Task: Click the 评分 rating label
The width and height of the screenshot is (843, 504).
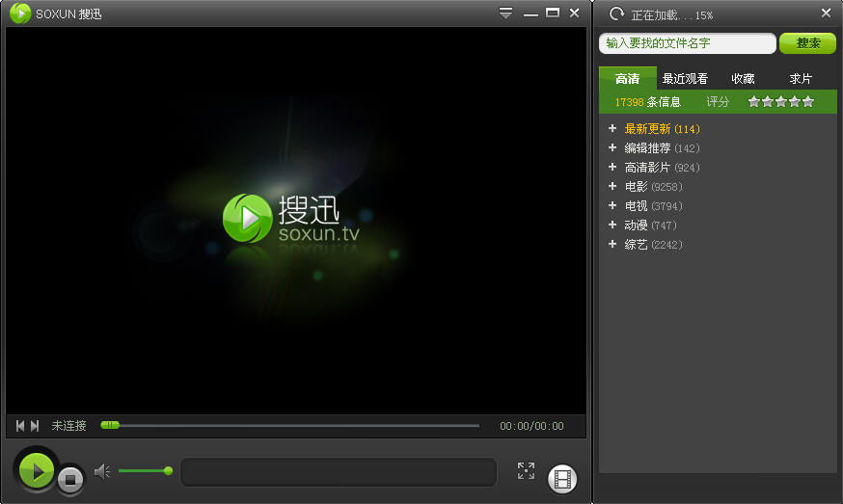Action: click(x=718, y=102)
